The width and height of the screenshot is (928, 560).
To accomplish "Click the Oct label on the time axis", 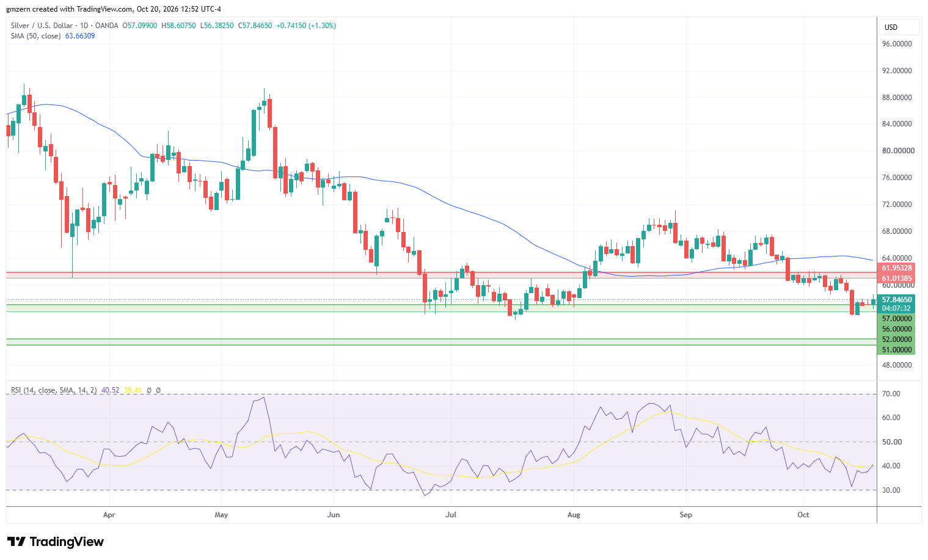I will (803, 515).
